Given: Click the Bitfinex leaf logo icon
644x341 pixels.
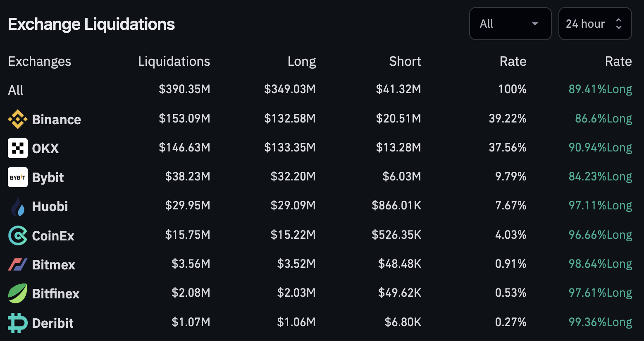Looking at the screenshot, I should (18, 293).
